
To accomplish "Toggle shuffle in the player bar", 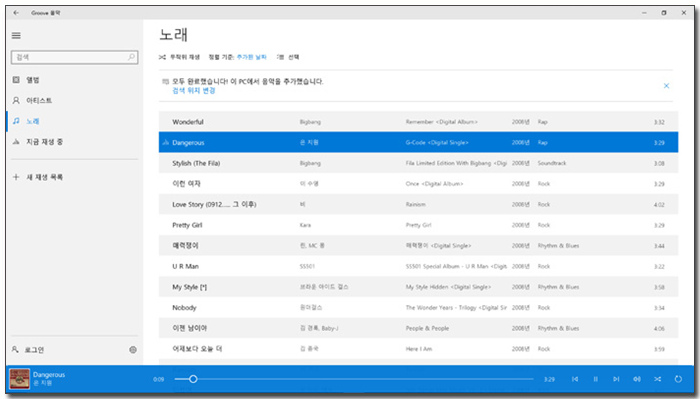I will (658, 379).
